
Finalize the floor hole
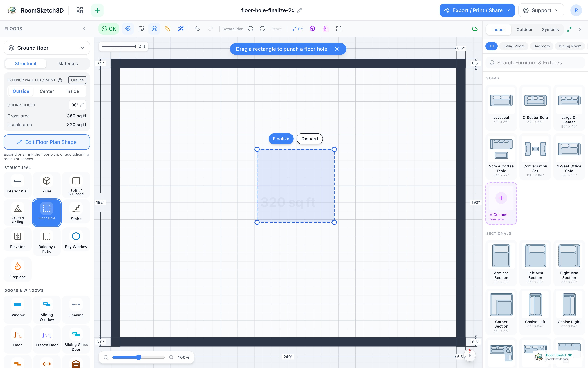(x=281, y=139)
